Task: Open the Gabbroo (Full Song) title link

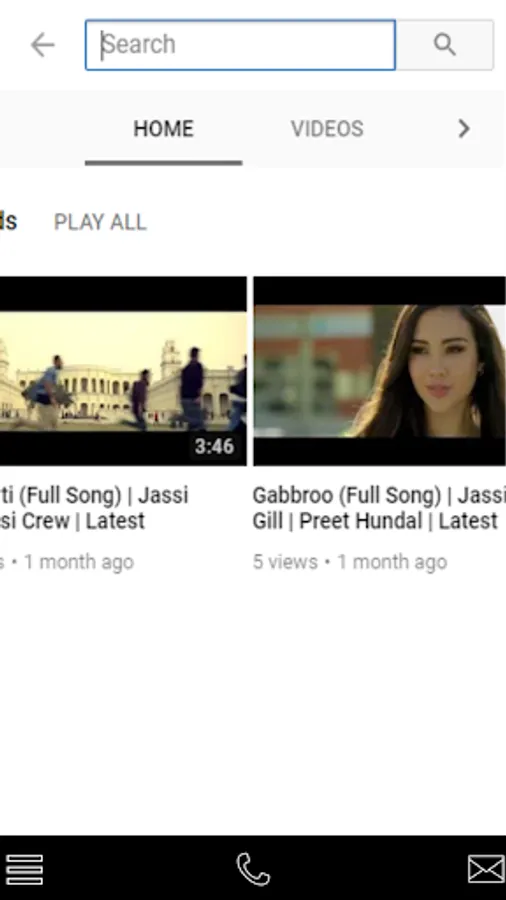Action: [x=379, y=508]
